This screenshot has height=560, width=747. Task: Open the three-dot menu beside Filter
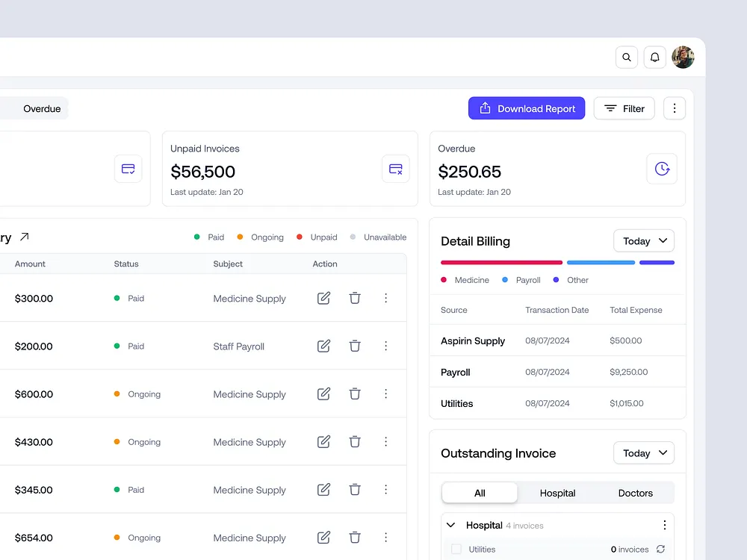(x=674, y=108)
